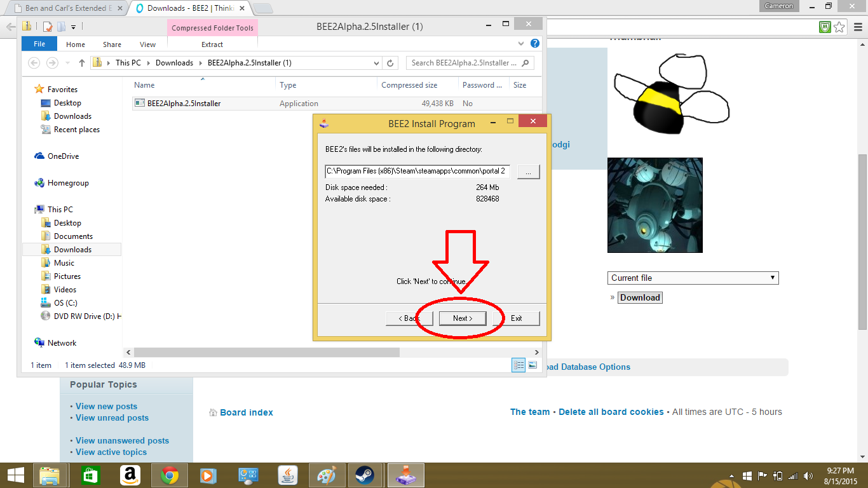Switch to the Home ribbon tab
The image size is (868, 488).
tap(76, 44)
